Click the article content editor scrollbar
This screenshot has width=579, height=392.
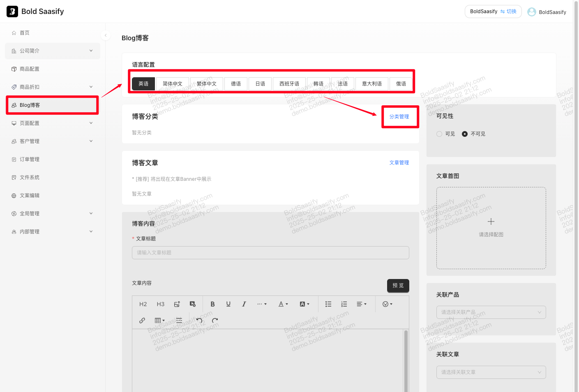(406, 361)
